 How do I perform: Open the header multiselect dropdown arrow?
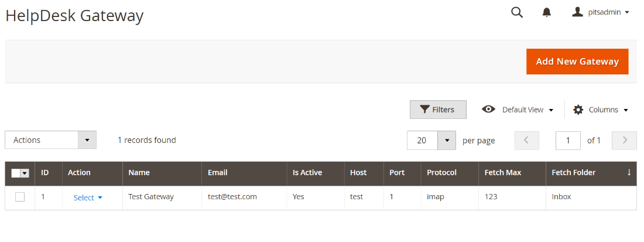click(25, 173)
